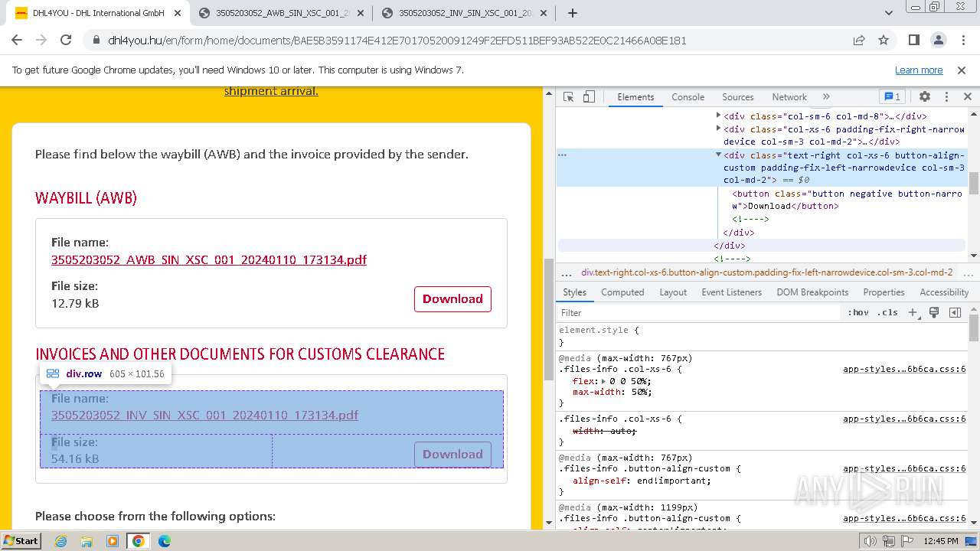Screen dimensions: 980x551
Task: Switch to the Console tab
Action: pyautogui.click(x=688, y=97)
